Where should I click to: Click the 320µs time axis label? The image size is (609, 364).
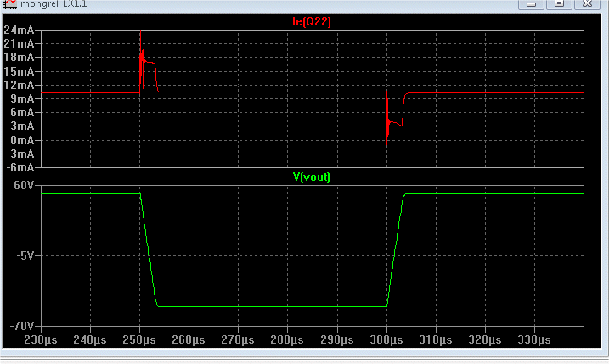[485, 340]
